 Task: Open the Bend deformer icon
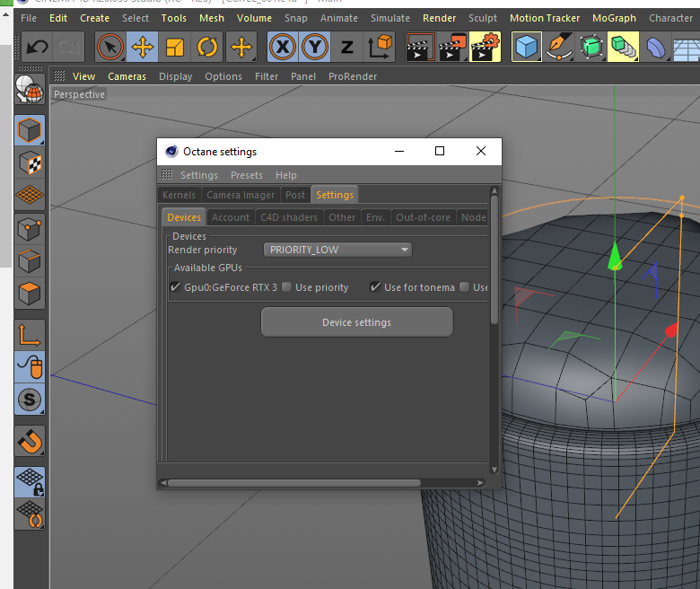(655, 47)
